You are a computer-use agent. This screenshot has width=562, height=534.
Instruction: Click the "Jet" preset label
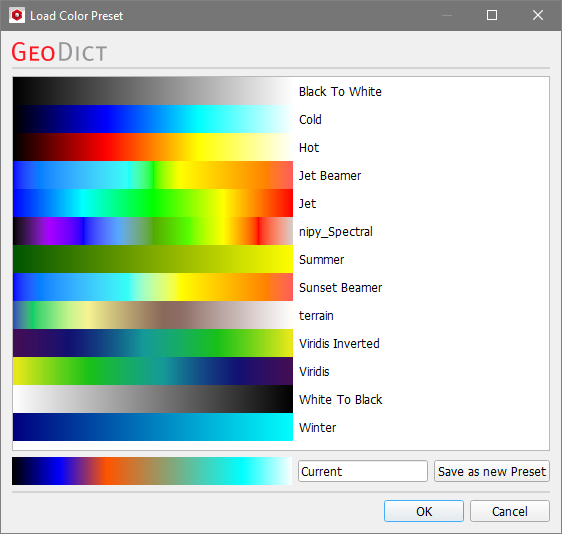[x=308, y=204]
